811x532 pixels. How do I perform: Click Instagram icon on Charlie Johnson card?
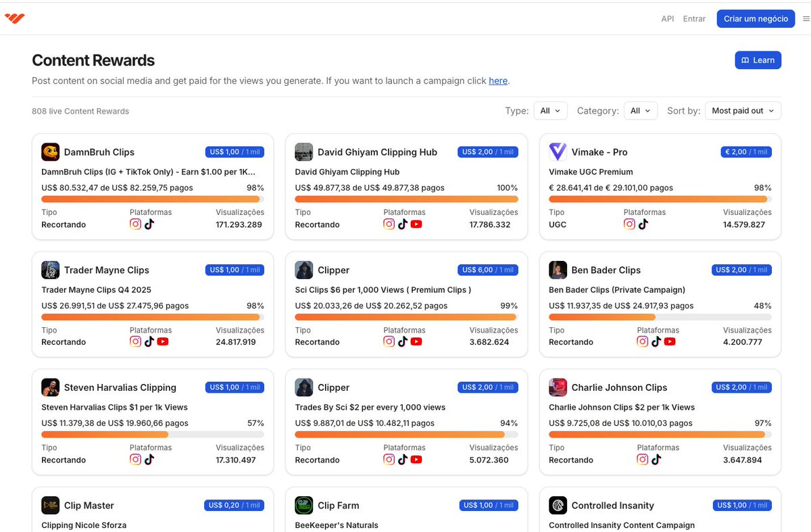click(x=643, y=460)
